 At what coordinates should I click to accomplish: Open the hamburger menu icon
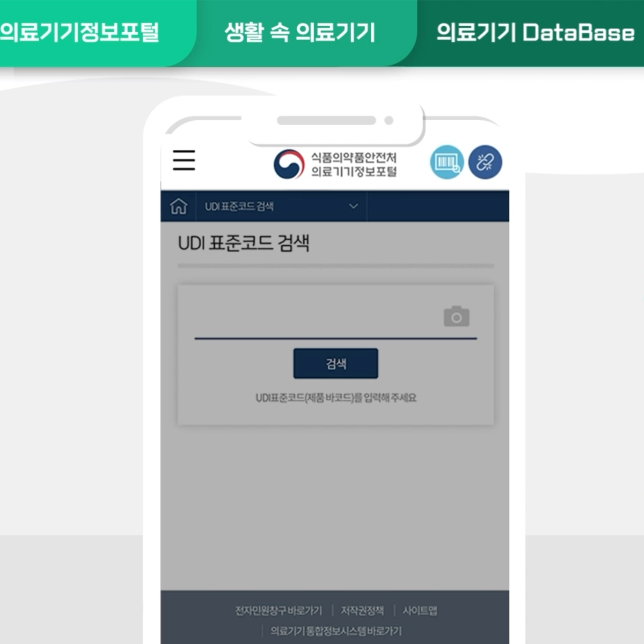184,160
